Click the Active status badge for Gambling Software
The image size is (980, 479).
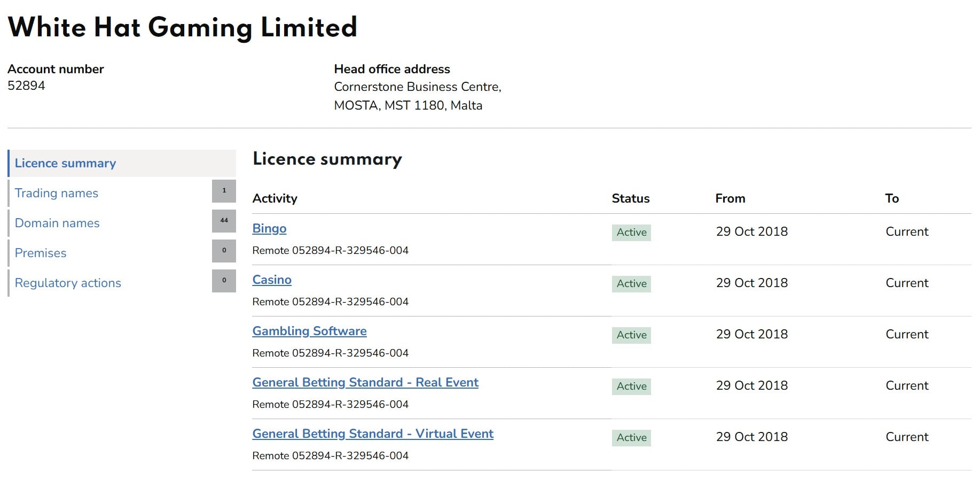[631, 335]
